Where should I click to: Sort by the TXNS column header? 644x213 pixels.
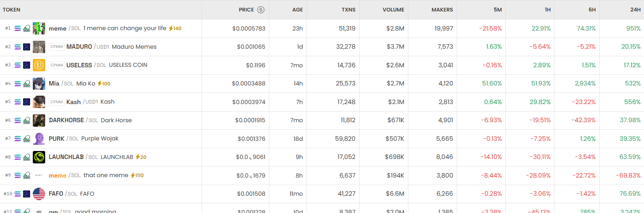pyautogui.click(x=349, y=10)
